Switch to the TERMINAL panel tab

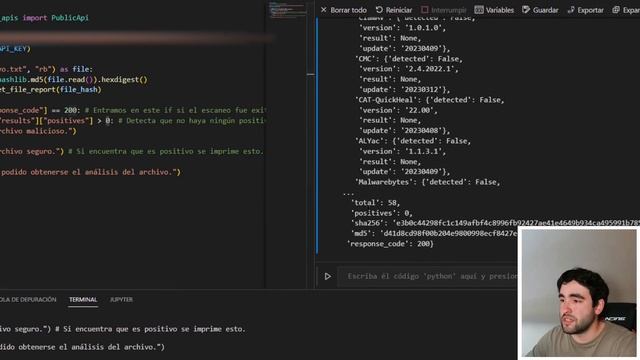pyautogui.click(x=83, y=300)
